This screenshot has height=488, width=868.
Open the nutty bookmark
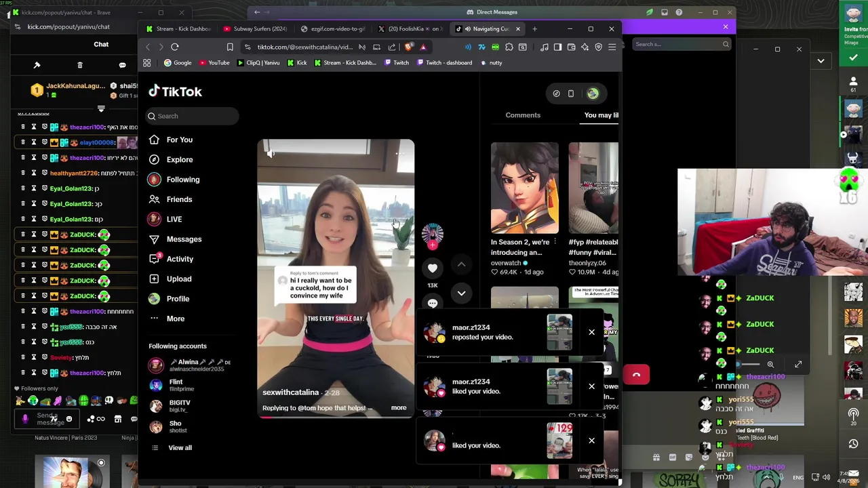[491, 62]
